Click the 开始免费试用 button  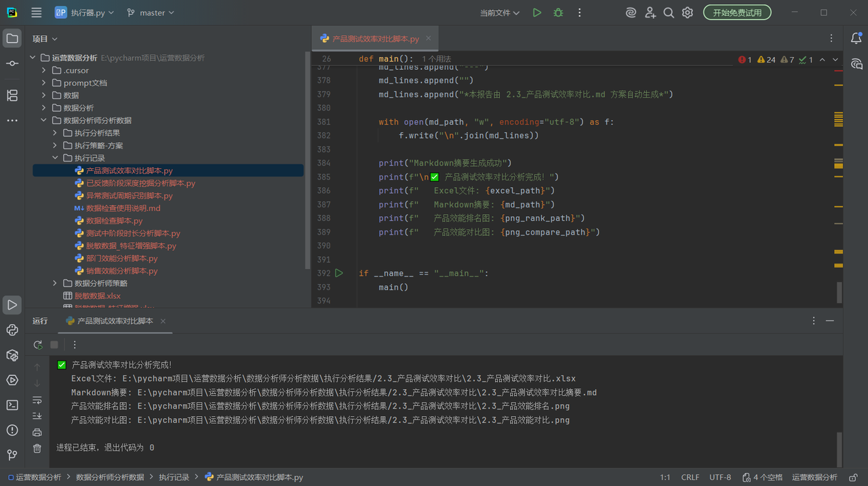(737, 13)
